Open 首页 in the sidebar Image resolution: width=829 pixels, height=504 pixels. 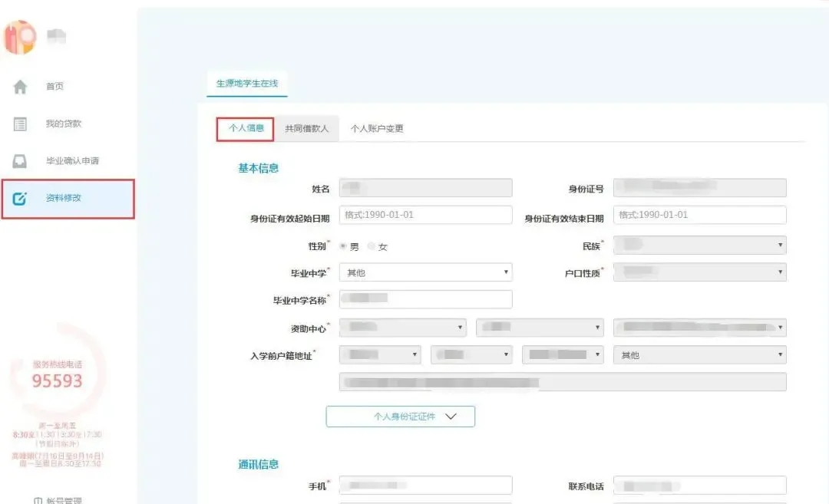point(55,86)
